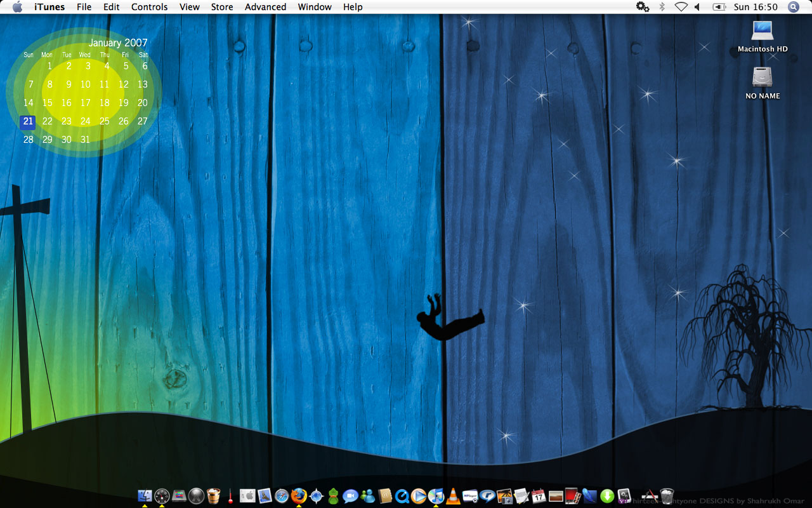Select the Macintosh HD desktop drive

(763, 36)
